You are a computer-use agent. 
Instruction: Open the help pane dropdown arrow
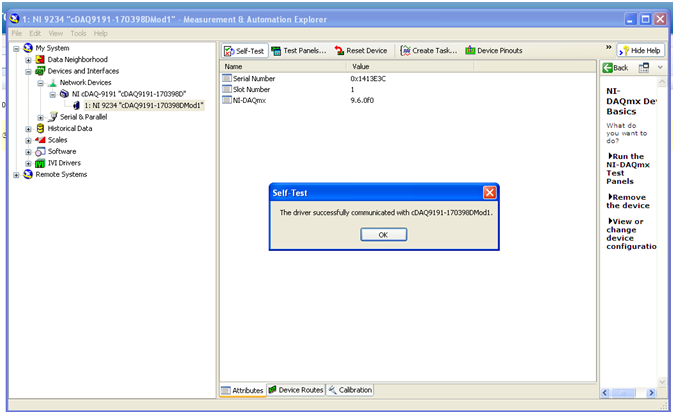[660, 68]
